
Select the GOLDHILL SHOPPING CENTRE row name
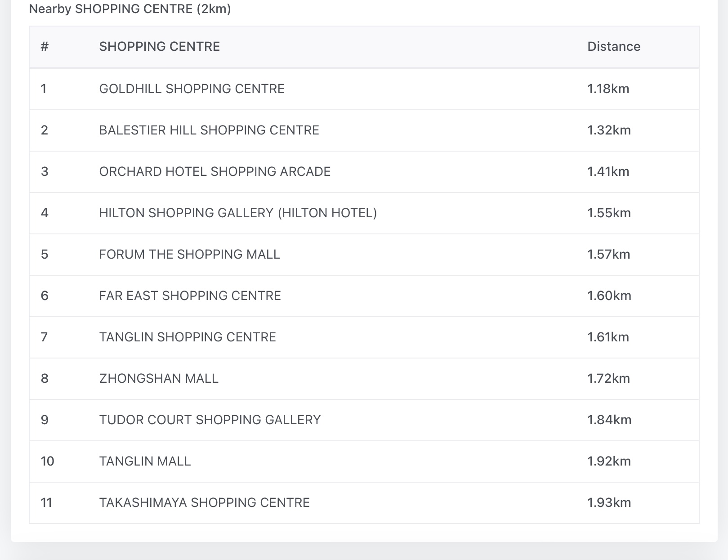click(x=192, y=89)
